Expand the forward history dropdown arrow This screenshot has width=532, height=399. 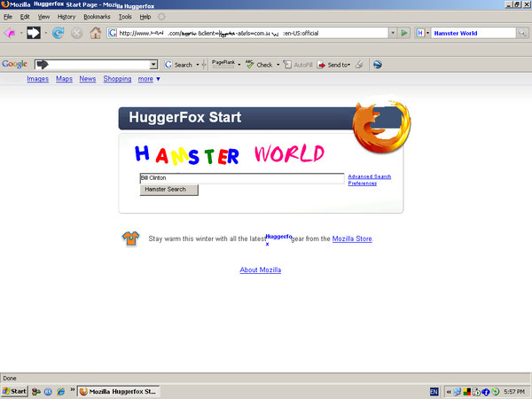(x=46, y=34)
